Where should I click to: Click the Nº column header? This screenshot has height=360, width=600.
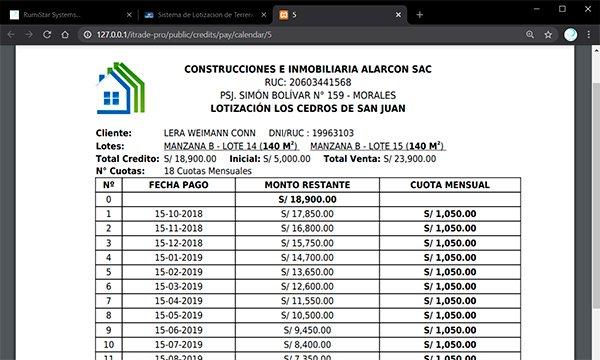[x=109, y=185]
